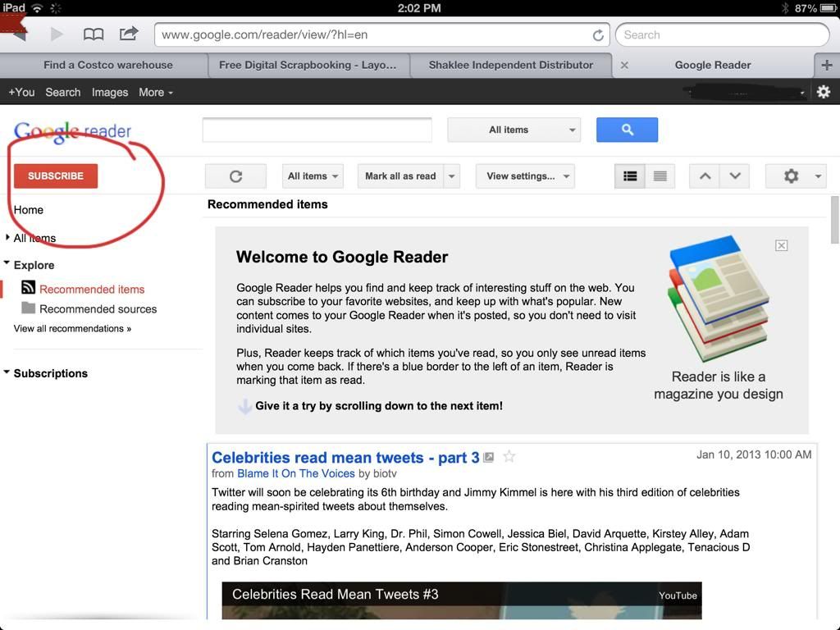This screenshot has height=630, width=840.
Task: Dismiss the Welcome to Google Reader box
Action: click(x=781, y=245)
